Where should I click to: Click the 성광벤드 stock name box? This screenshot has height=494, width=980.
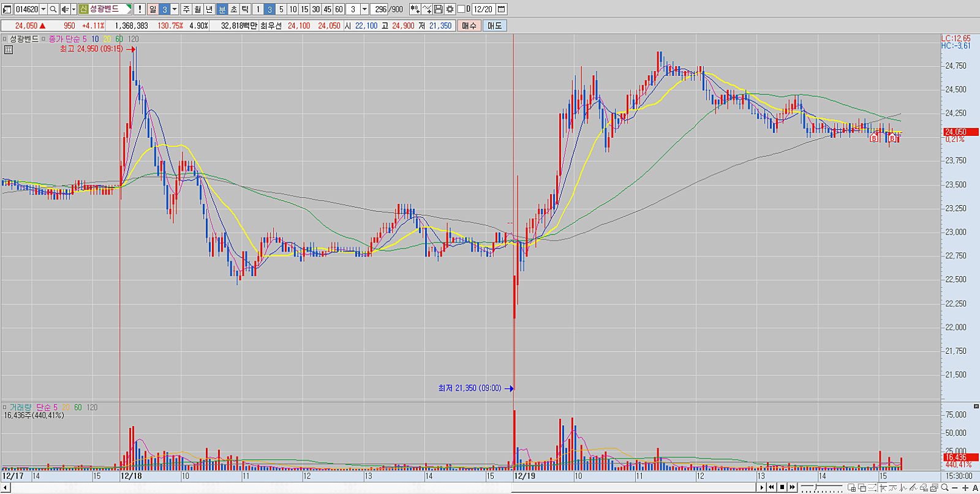click(x=105, y=9)
